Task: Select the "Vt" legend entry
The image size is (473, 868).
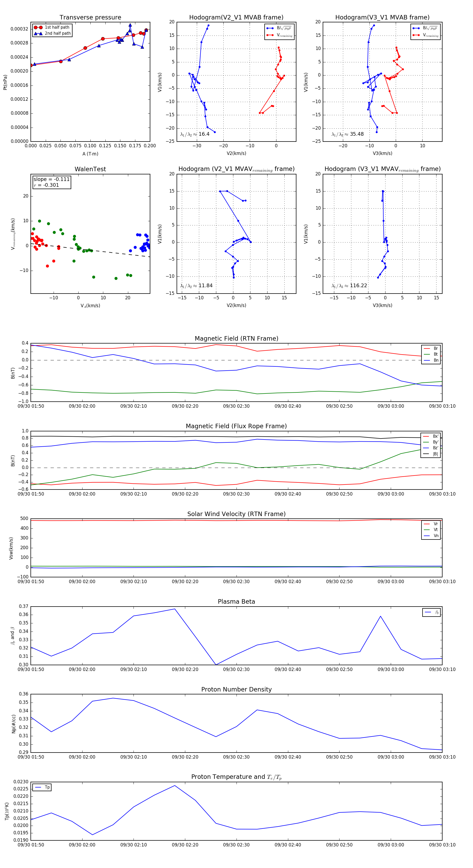Action: 431,530
